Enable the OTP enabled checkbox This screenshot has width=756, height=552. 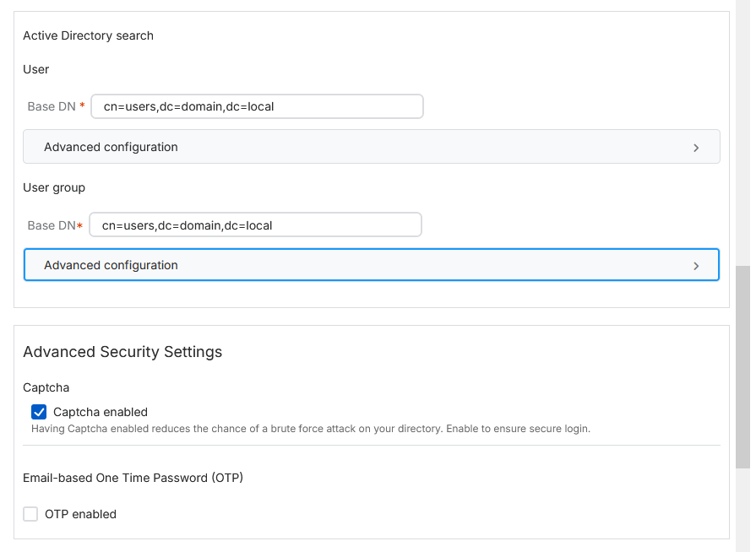[x=30, y=514]
